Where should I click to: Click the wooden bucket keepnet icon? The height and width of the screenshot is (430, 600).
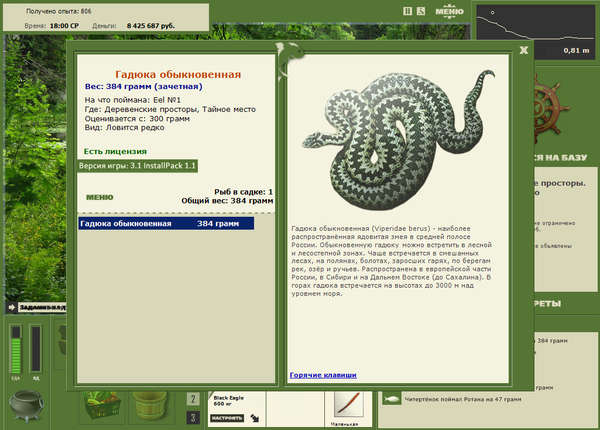[x=150, y=406]
